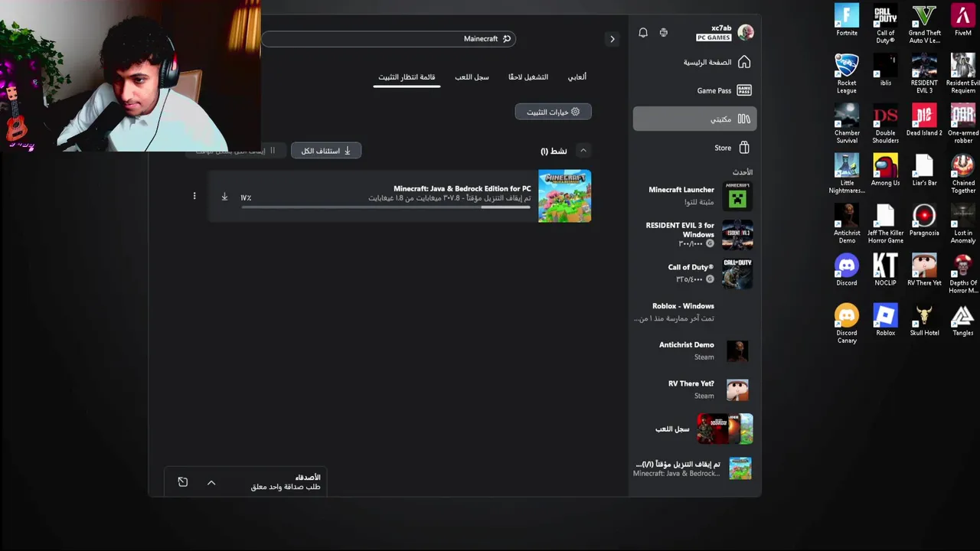This screenshot has height=551, width=980.
Task: Collapse the active (نشط) downloads section
Action: 583,151
